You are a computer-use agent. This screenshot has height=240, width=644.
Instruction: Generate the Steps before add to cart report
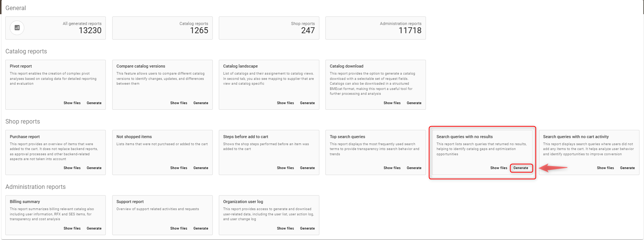click(x=307, y=168)
